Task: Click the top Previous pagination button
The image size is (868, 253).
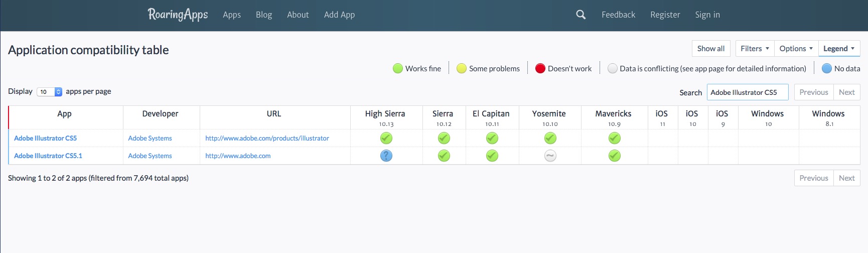Action: tap(813, 92)
